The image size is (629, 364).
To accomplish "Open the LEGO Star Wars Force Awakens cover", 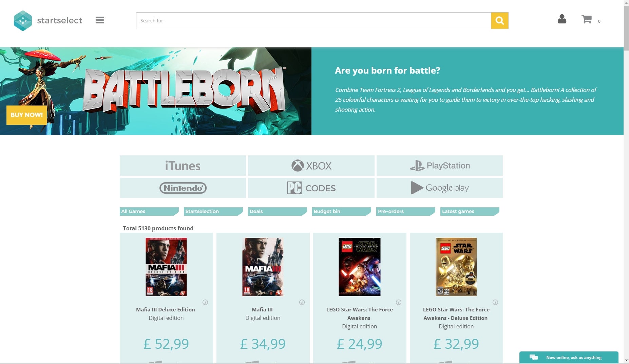I will (360, 267).
